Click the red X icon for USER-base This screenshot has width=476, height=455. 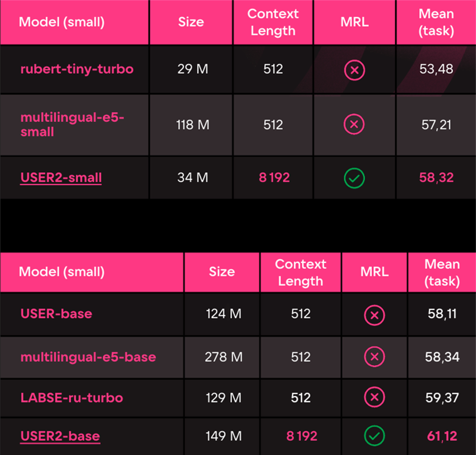click(374, 315)
